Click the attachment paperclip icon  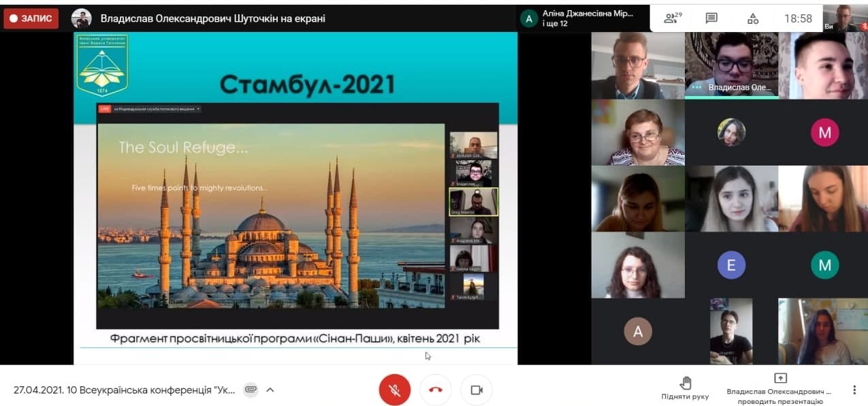coord(251,390)
